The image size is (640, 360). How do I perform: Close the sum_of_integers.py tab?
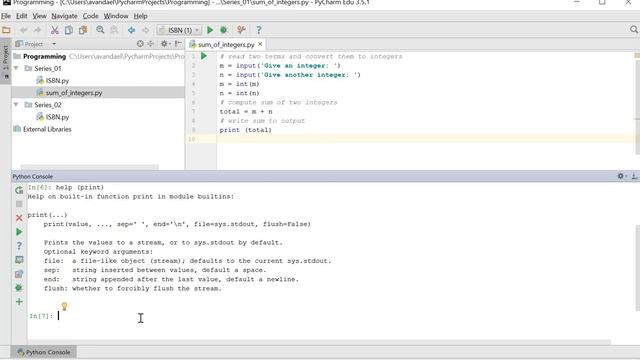pos(260,44)
